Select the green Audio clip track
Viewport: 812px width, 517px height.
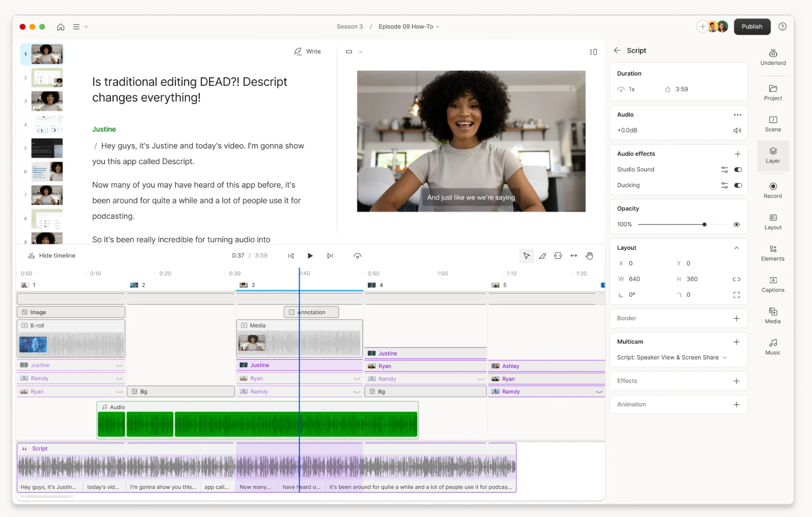click(x=257, y=420)
